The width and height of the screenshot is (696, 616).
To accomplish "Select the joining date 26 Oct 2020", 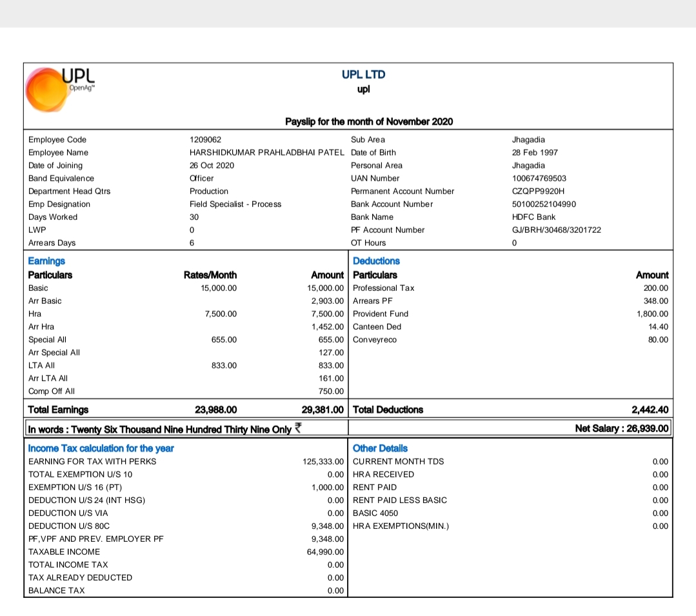I will 212,166.
